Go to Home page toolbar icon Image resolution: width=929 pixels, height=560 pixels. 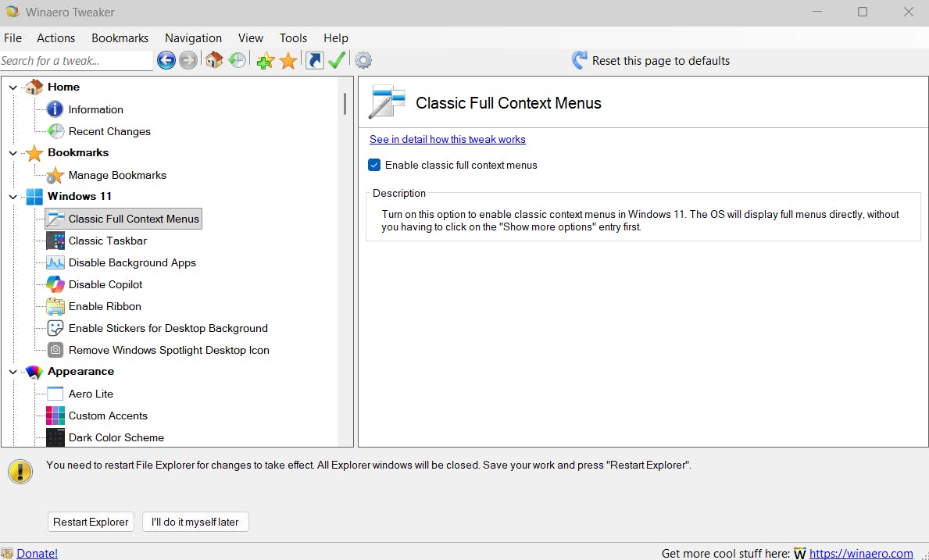214,60
